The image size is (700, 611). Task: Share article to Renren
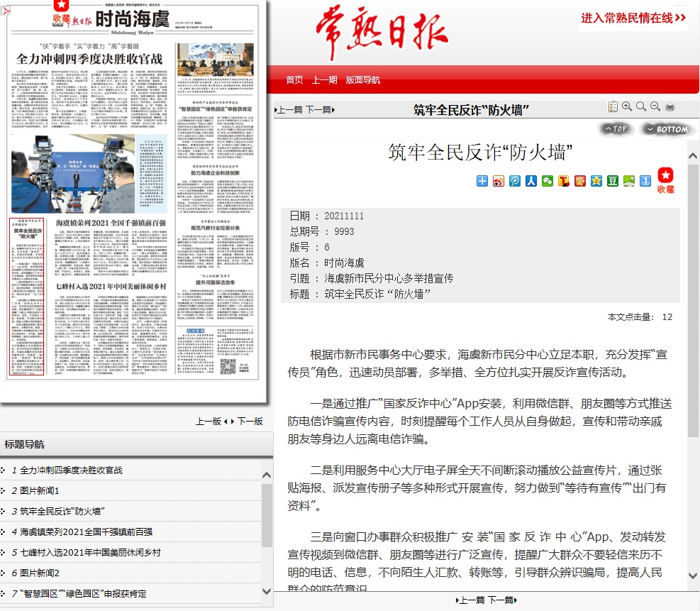[530, 181]
